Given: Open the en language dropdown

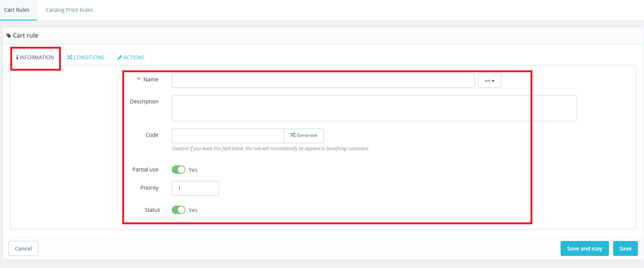Looking at the screenshot, I should tap(489, 81).
